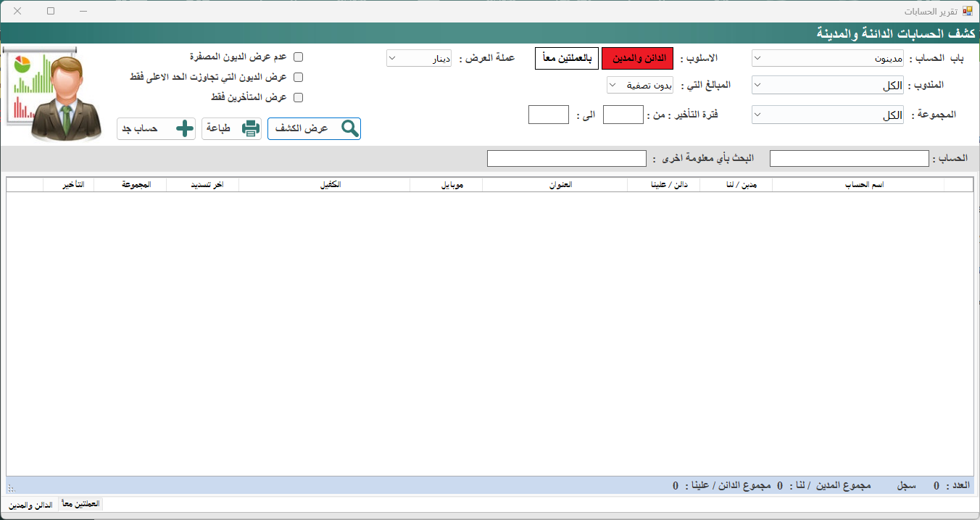This screenshot has width=980, height=520.
Task: Switch to الدائن والمدين bottom tab
Action: point(30,505)
